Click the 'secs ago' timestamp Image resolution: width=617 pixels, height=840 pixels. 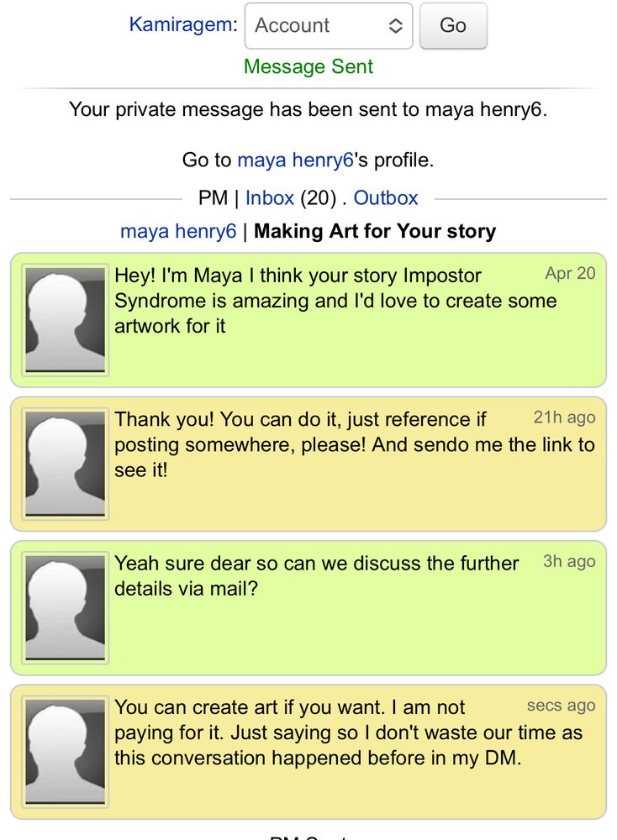pyautogui.click(x=561, y=706)
